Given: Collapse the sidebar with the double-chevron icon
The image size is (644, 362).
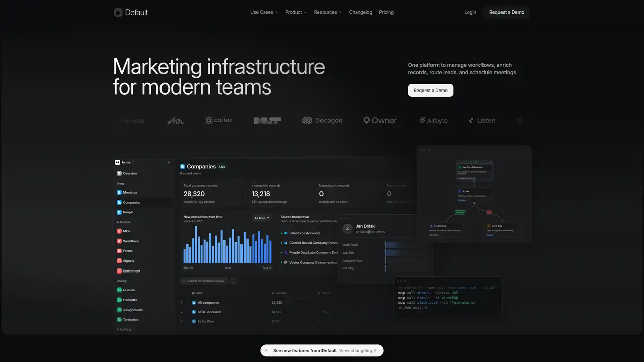Looking at the screenshot, I should [x=169, y=162].
